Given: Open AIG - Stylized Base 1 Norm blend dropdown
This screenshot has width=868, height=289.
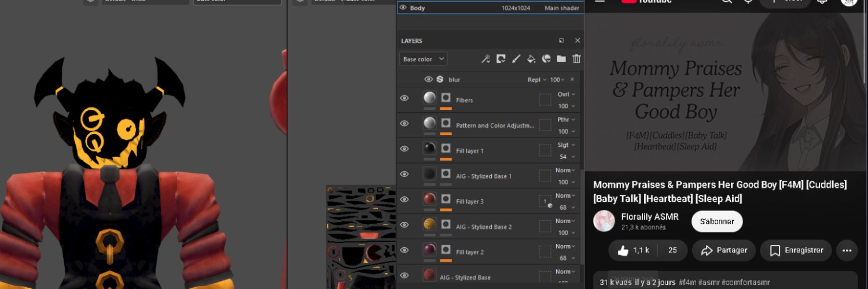Looking at the screenshot, I should click(x=567, y=171).
